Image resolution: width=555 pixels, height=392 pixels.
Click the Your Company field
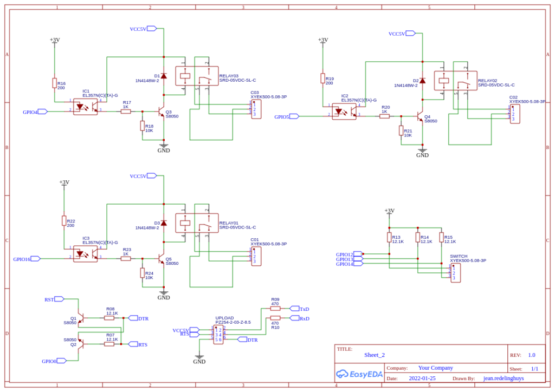(x=435, y=368)
